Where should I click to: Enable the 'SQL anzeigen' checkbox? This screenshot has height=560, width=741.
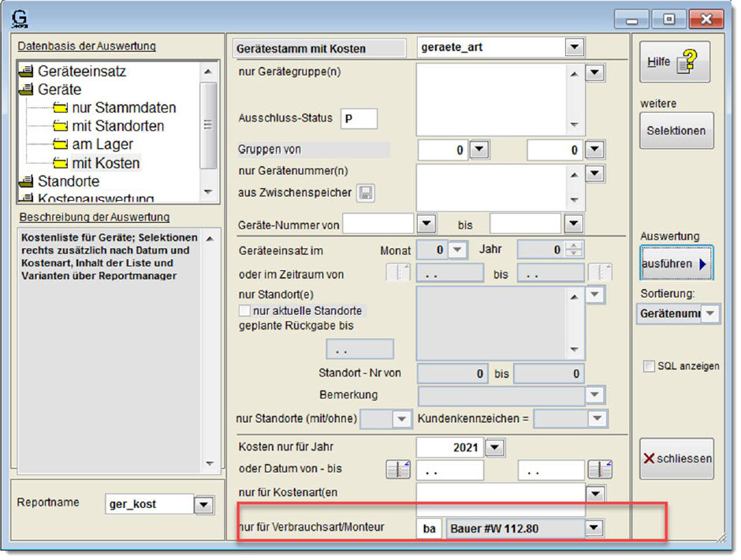click(x=649, y=366)
